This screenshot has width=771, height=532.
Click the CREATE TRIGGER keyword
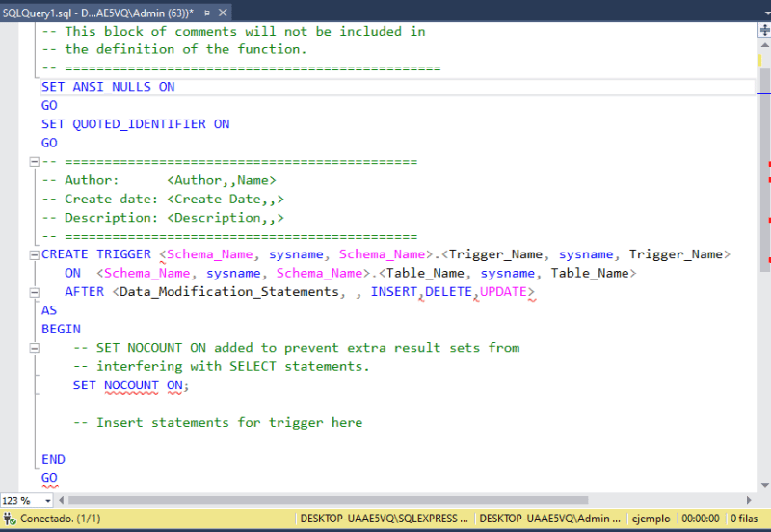click(x=96, y=254)
